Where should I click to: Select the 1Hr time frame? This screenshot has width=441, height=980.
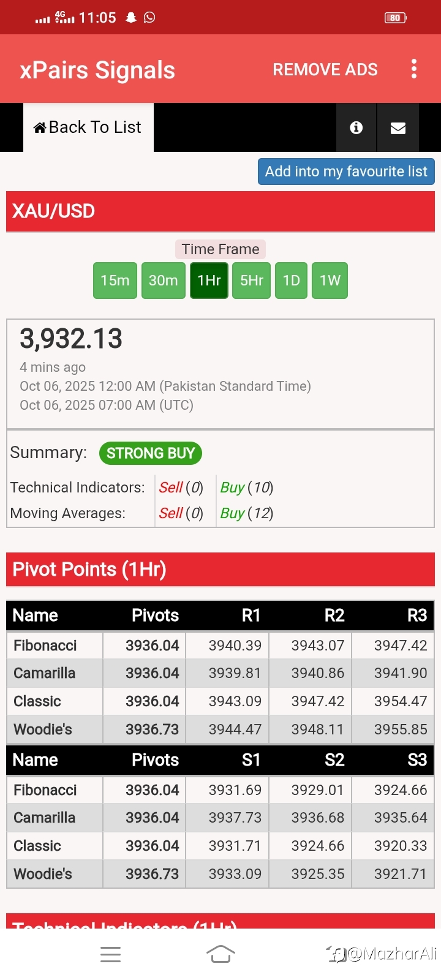[x=209, y=281]
